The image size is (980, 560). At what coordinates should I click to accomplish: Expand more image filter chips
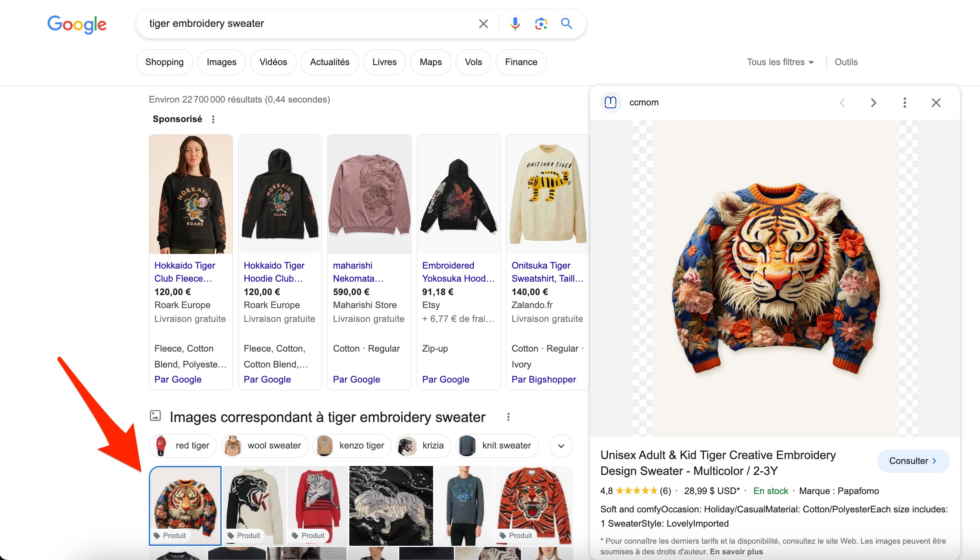tap(561, 446)
